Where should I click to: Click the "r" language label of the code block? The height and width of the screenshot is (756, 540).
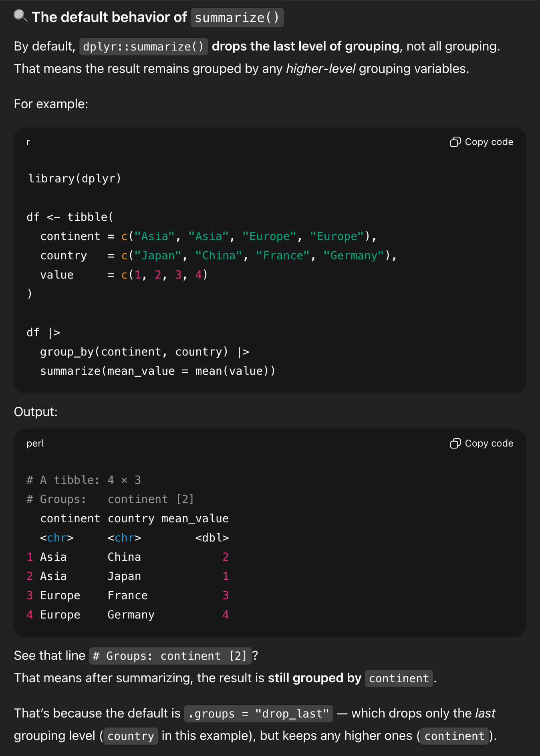[x=28, y=142]
